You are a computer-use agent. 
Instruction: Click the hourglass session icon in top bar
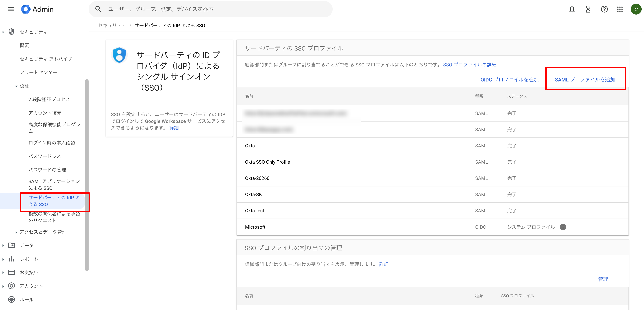click(588, 9)
